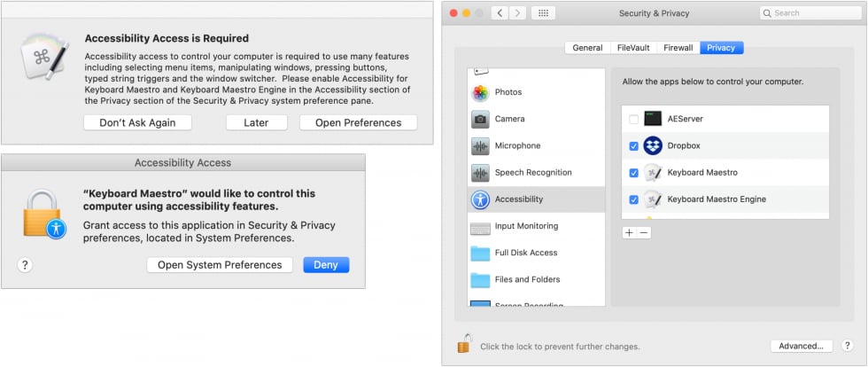Select the Full Disk Access folder icon
This screenshot has height=367, width=868.
pyautogui.click(x=480, y=254)
